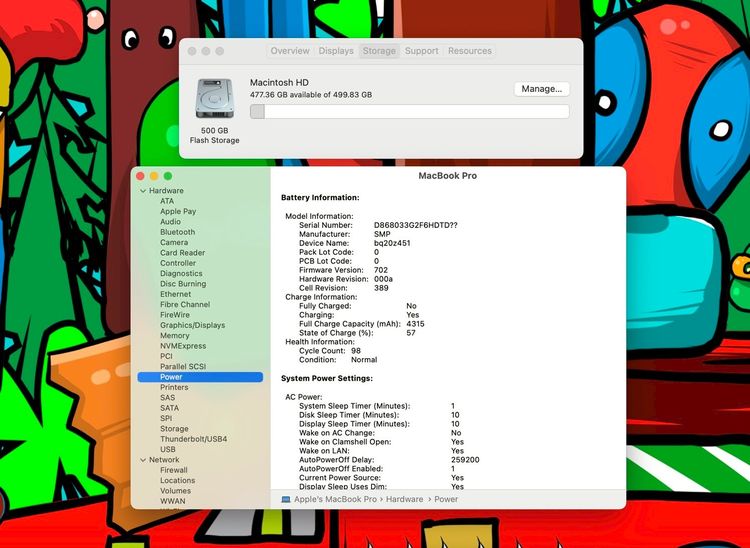750x548 pixels.
Task: Open Graphics/Displays in the sidebar
Action: click(x=192, y=325)
